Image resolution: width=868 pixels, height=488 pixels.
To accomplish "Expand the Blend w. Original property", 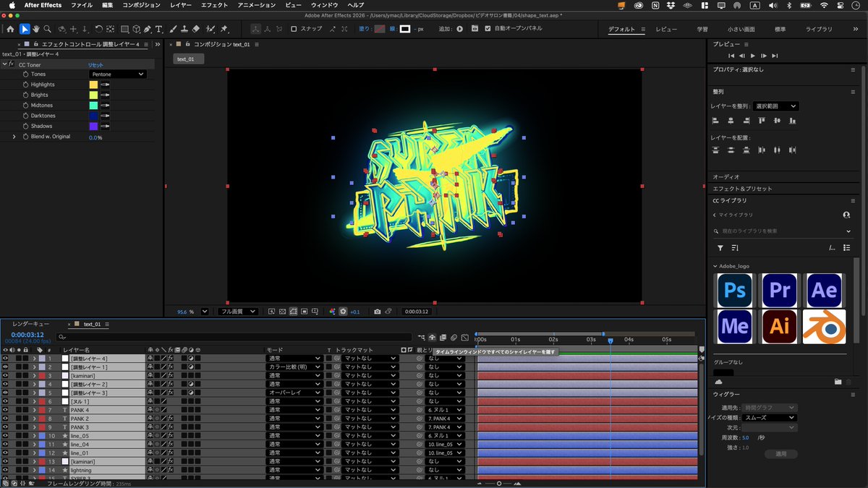I will (13, 136).
